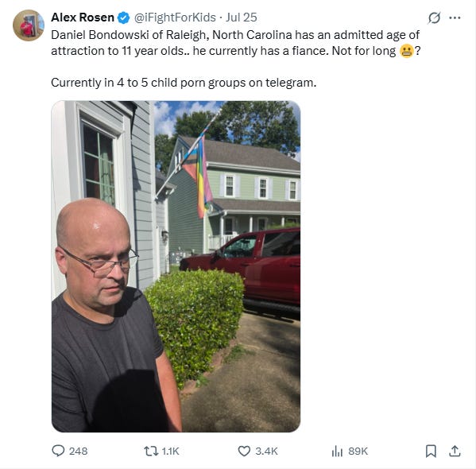Open the three-dot more options menu
Image resolution: width=476 pixels, height=469 pixels.
pos(455,18)
